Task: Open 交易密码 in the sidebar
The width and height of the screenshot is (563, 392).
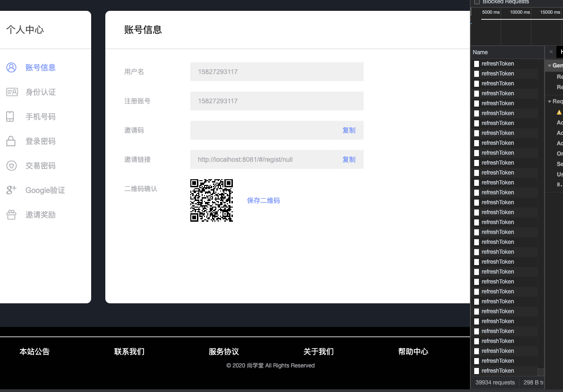Action: (x=40, y=166)
